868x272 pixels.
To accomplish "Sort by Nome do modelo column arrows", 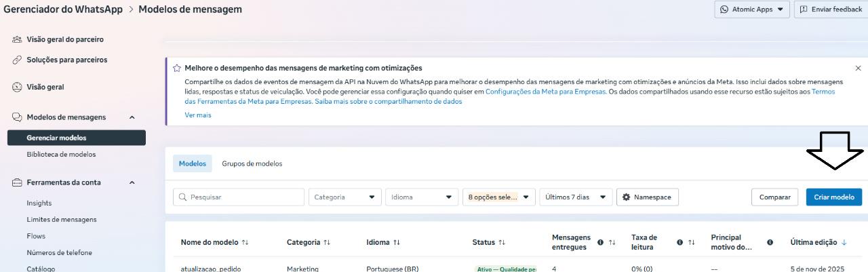I will pos(245,242).
